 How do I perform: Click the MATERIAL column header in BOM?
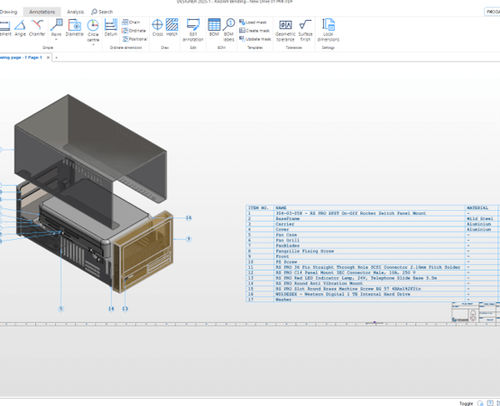pyautogui.click(x=477, y=208)
